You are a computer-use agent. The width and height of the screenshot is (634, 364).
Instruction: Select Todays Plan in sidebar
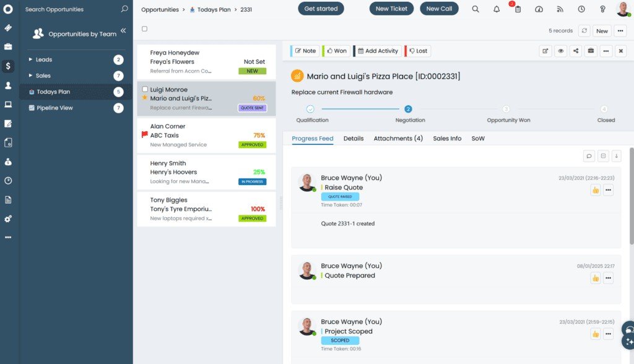76,92
